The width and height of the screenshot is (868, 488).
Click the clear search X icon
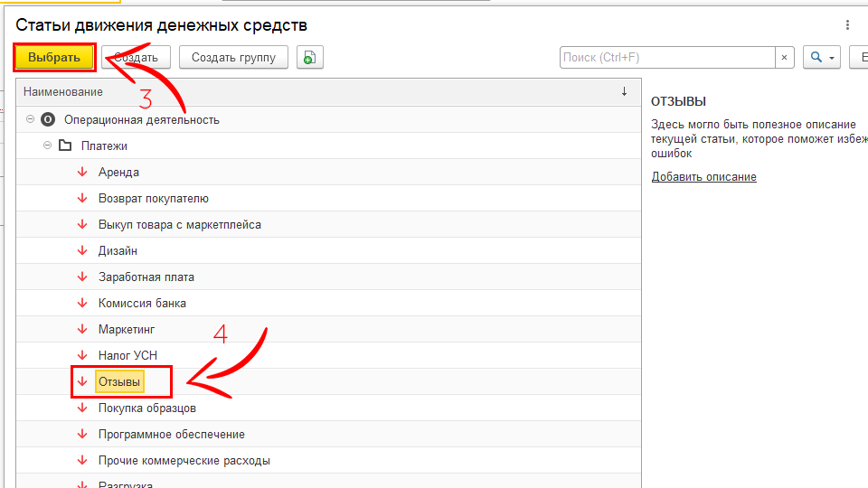(x=784, y=58)
